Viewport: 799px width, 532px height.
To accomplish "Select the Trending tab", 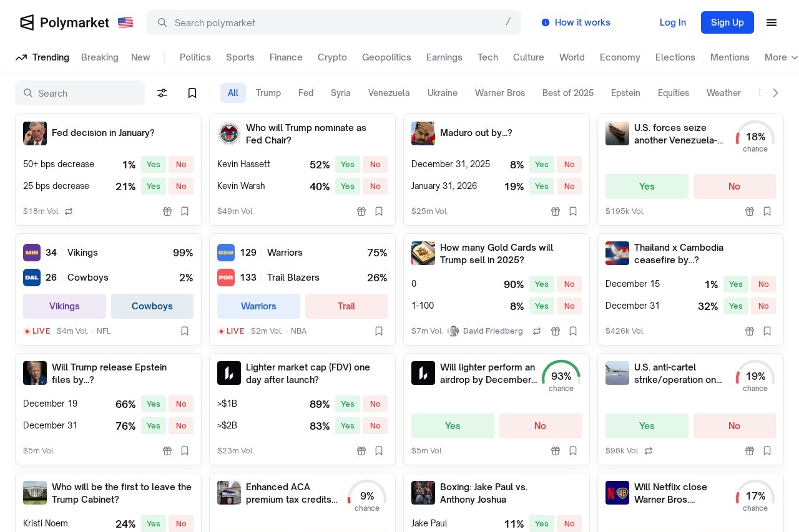I will [42, 57].
